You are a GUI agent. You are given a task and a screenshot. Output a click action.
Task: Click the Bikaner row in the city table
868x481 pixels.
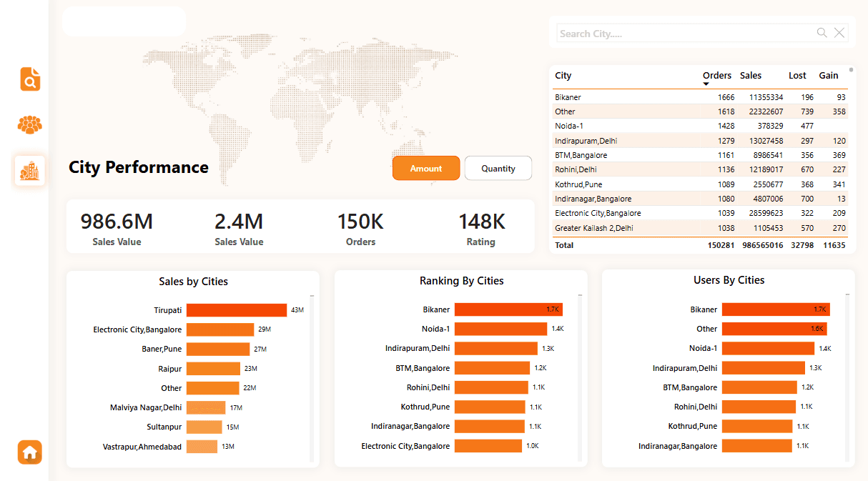tap(568, 97)
